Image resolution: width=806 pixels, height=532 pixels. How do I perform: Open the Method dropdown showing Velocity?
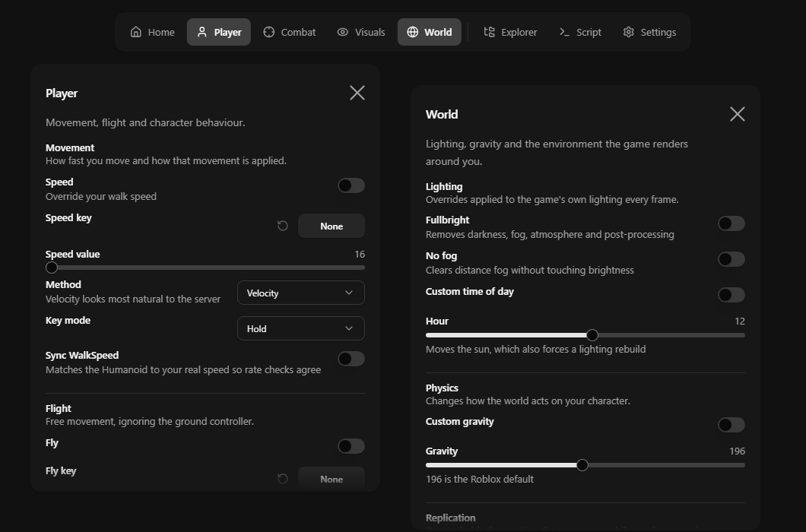(300, 293)
